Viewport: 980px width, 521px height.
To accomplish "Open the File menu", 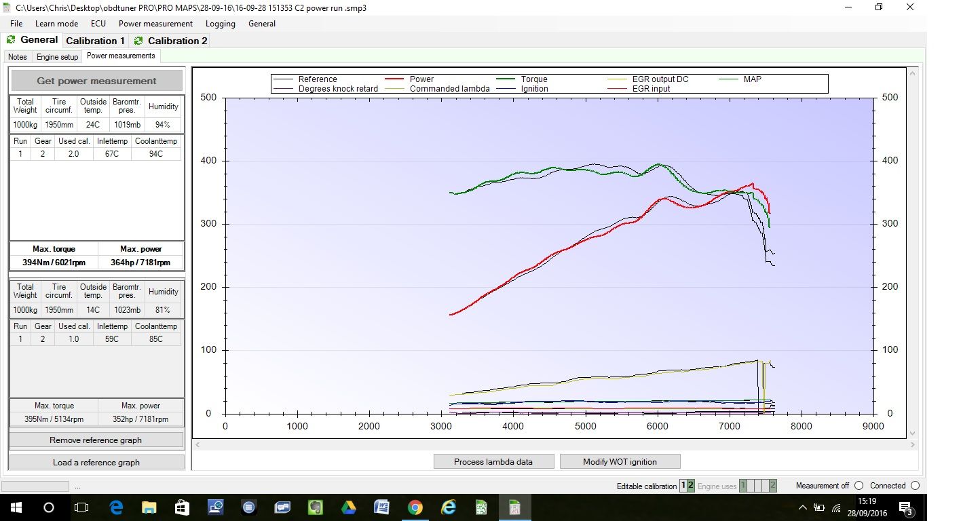I will (16, 24).
